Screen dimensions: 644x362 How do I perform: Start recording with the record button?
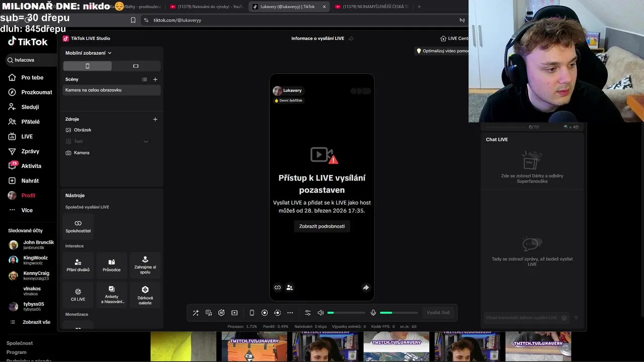tap(265, 313)
